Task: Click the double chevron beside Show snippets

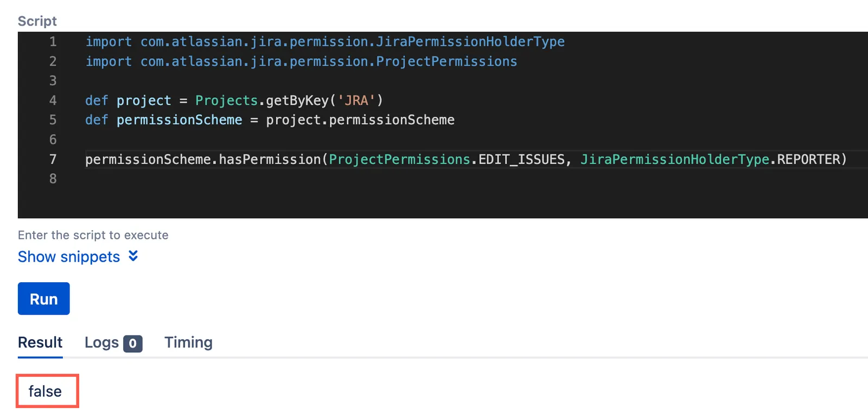Action: [133, 256]
